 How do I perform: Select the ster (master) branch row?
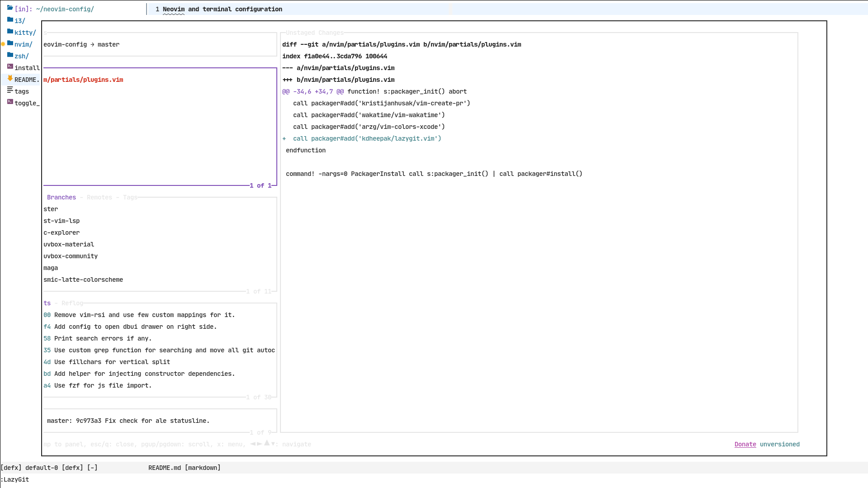(51, 209)
